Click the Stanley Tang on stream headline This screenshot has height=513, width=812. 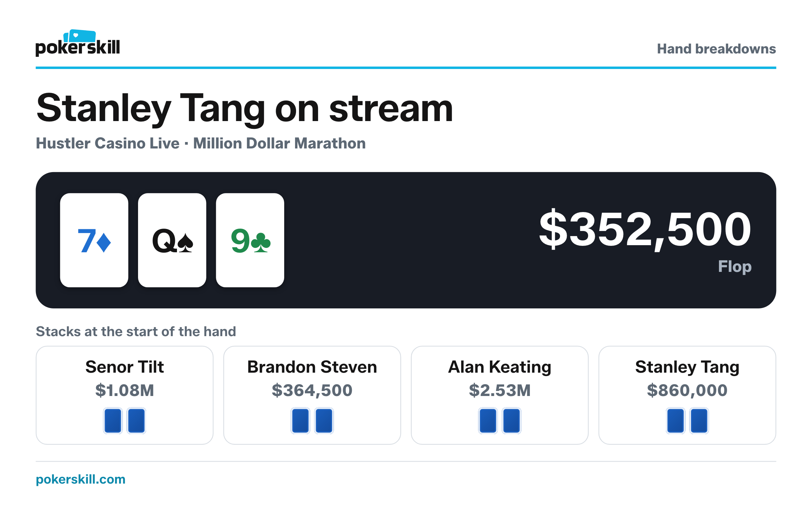(245, 109)
